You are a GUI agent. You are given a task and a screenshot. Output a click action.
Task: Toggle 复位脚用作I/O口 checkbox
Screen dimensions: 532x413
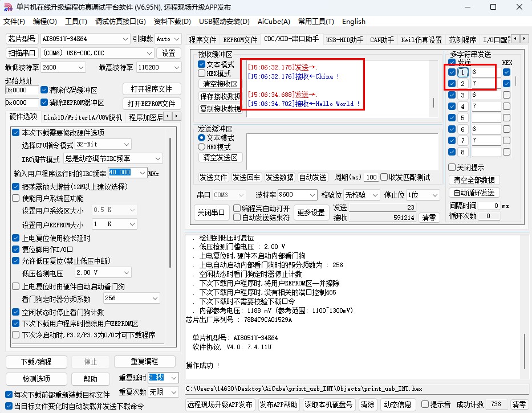point(15,250)
